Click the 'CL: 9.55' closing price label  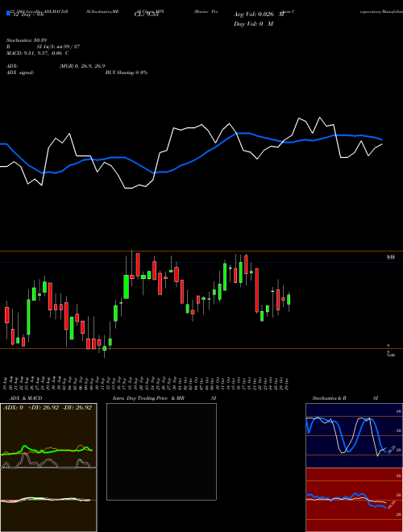click(146, 15)
